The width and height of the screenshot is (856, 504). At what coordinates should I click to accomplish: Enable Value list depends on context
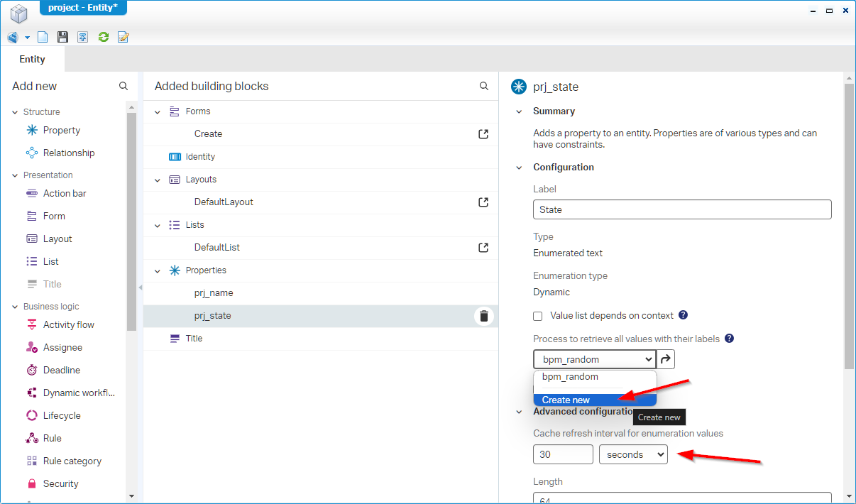click(538, 316)
